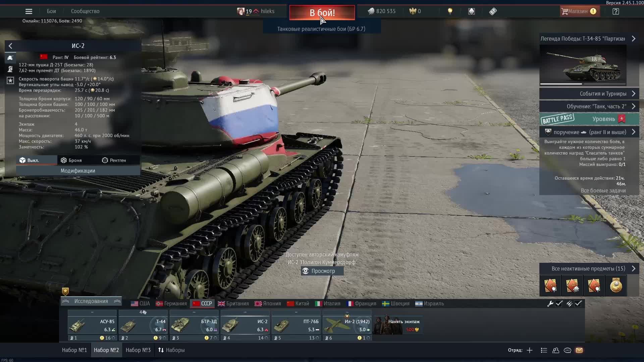Screen dimensions: 644x362
Task: Open the inventory items icon
Action: click(472, 11)
